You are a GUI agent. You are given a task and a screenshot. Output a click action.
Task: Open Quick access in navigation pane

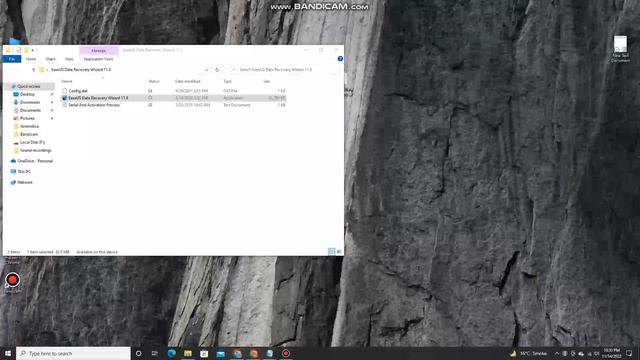pyautogui.click(x=29, y=87)
